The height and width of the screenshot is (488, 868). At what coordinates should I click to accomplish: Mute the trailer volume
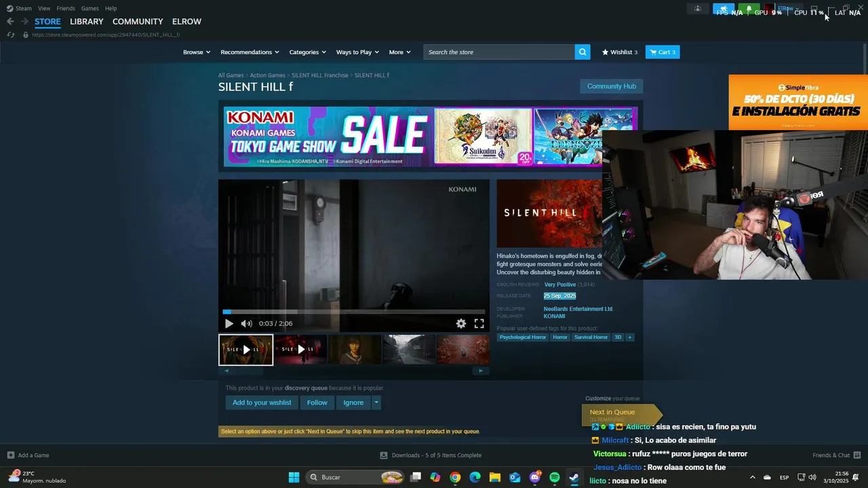(246, 324)
